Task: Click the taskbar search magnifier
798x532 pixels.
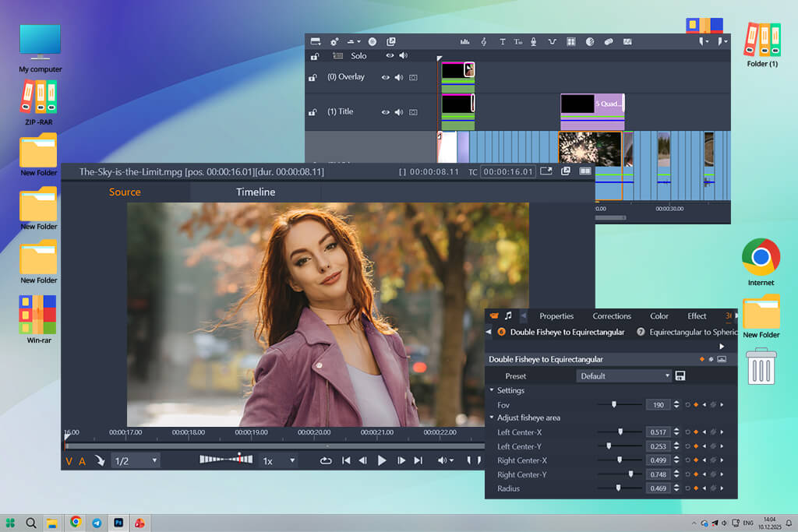Action: pyautogui.click(x=31, y=523)
